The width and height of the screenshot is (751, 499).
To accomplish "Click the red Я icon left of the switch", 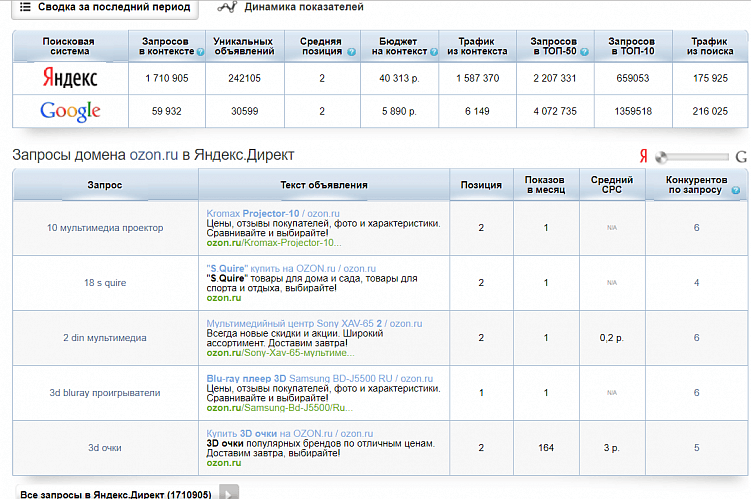I will 645,156.
